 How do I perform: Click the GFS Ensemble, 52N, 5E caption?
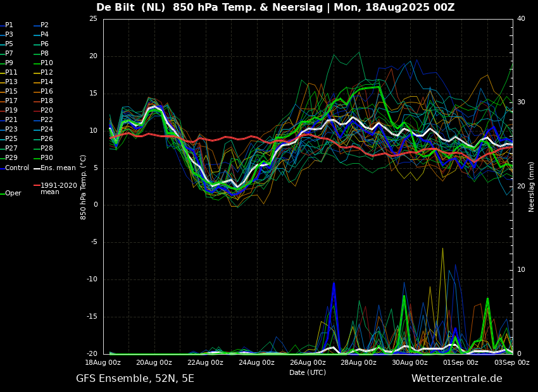pos(135,379)
